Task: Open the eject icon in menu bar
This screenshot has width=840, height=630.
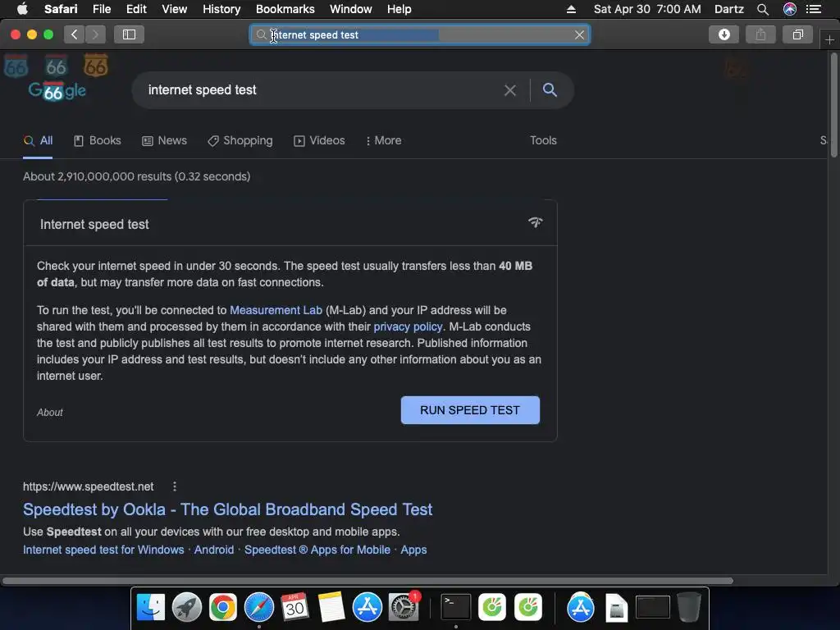Action: [x=571, y=9]
